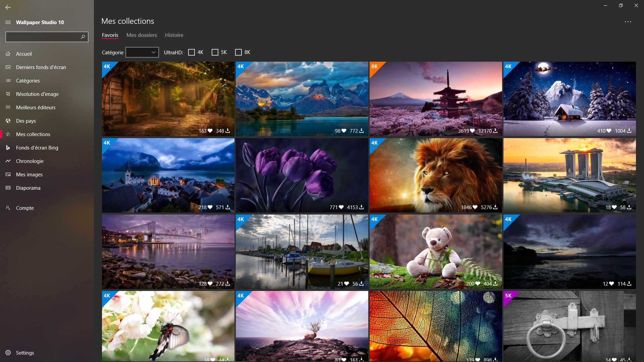Click the download icon on pagoda wallpaper
Screen dimensions: 644x362
click(x=495, y=131)
